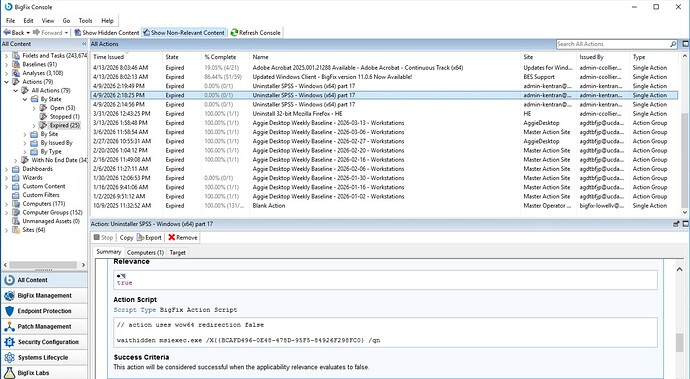Switch to the Computers (1) tab

coord(145,253)
